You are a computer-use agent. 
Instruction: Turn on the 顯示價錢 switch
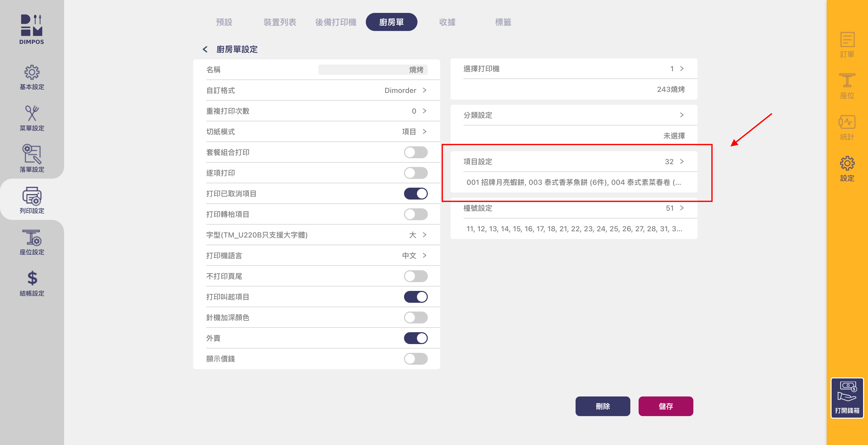click(415, 359)
